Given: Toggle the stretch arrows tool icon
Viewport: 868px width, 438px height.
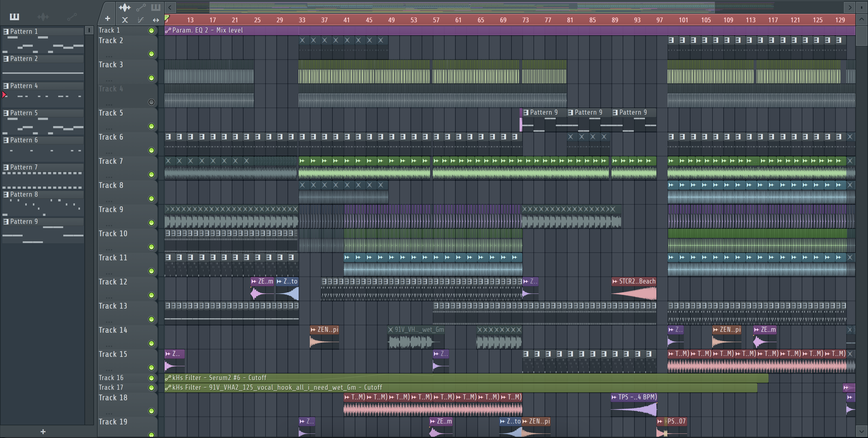Looking at the screenshot, I should (x=156, y=20).
